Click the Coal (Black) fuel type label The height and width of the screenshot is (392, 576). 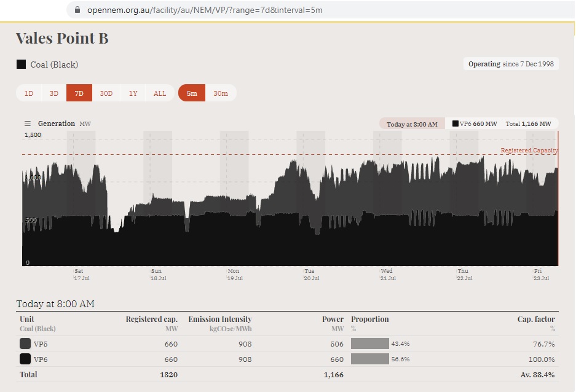(x=54, y=65)
